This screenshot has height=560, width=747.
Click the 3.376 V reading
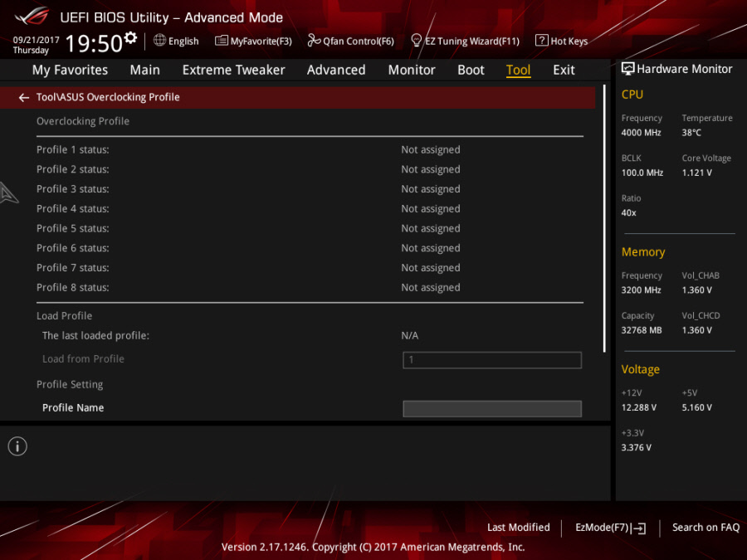tap(636, 448)
